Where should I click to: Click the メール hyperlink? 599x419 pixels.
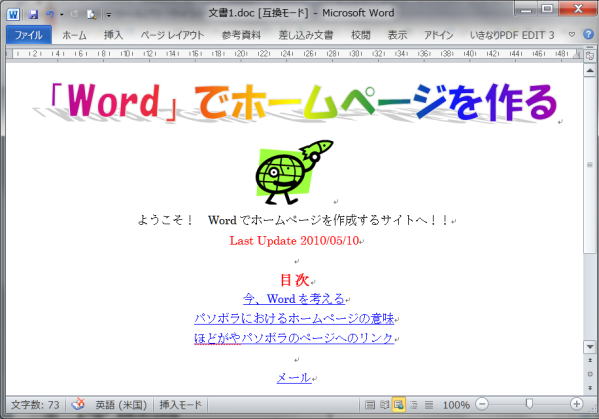(294, 378)
